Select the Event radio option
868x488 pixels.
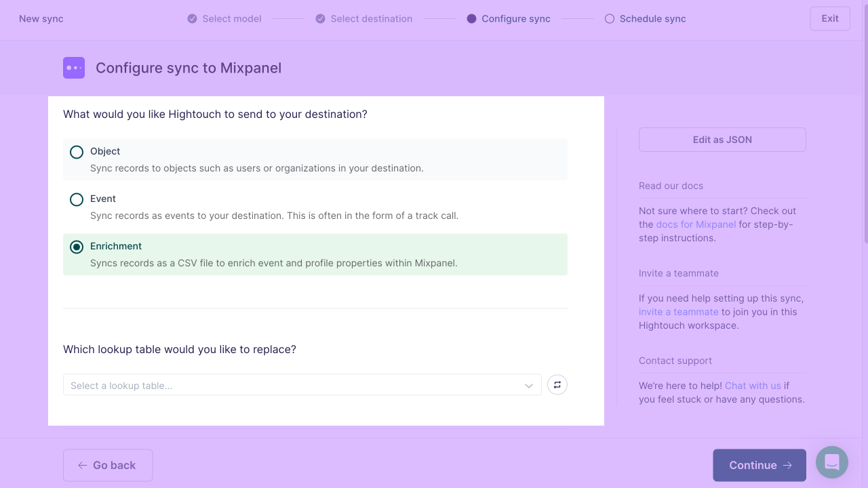click(x=77, y=199)
